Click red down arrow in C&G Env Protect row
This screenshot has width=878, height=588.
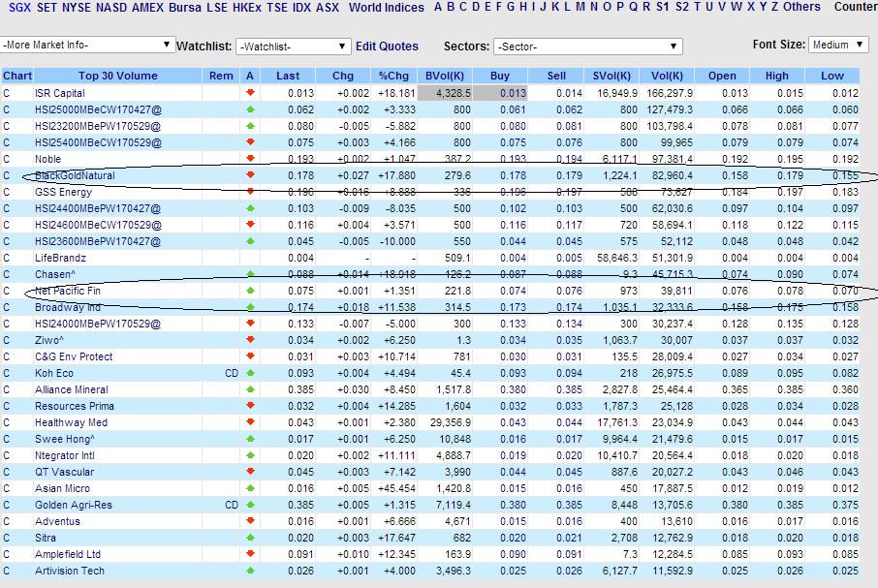pos(250,356)
